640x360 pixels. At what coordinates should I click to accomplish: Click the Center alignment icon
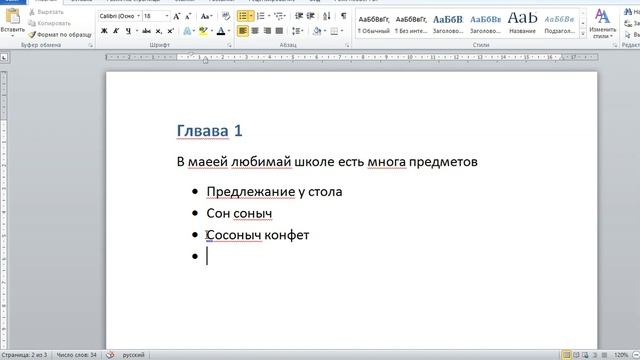(x=255, y=31)
